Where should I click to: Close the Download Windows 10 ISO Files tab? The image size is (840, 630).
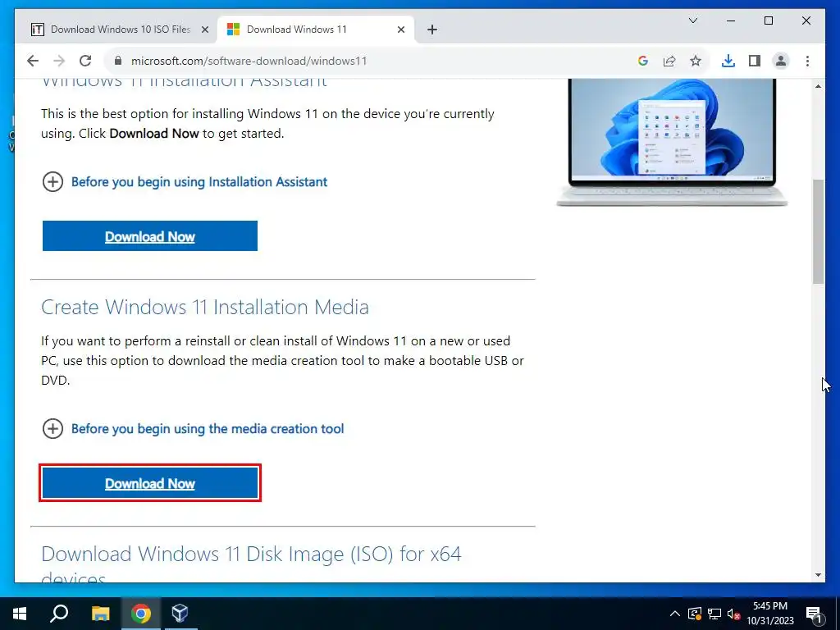(x=204, y=30)
